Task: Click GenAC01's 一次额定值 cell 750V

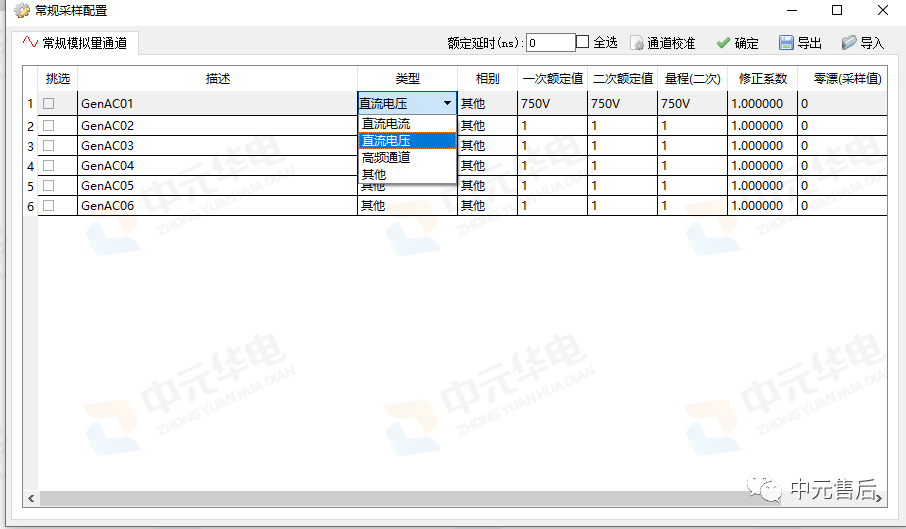Action: [x=552, y=103]
